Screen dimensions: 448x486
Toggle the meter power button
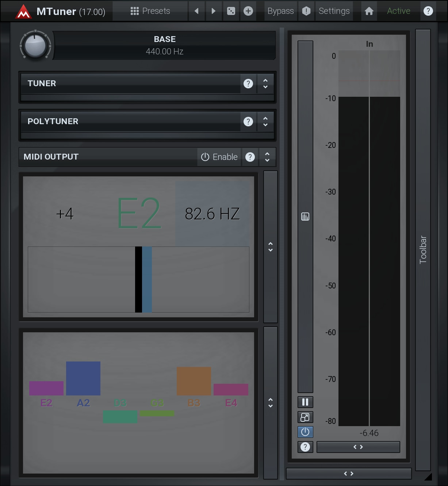(305, 432)
